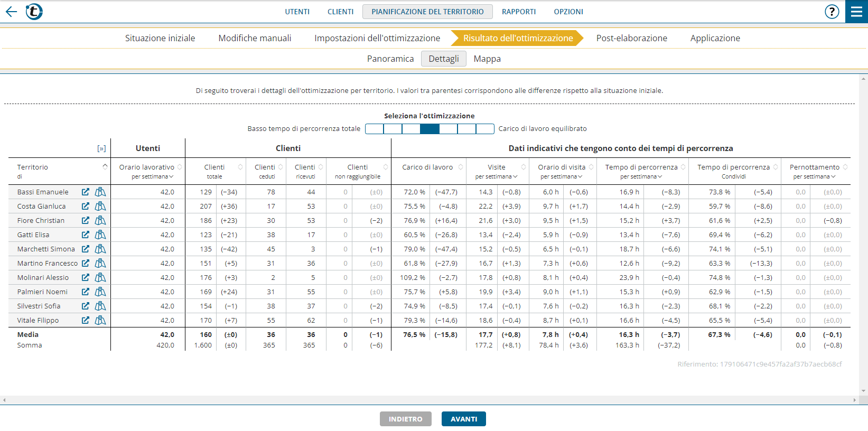The height and width of the screenshot is (431, 868).
Task: Open Costa Gianluca details link icon
Action: (86, 206)
